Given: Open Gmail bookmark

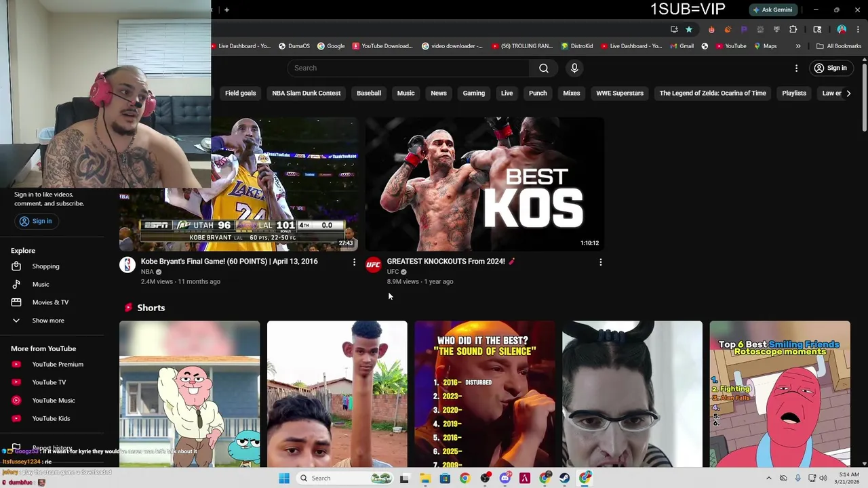Looking at the screenshot, I should (682, 46).
